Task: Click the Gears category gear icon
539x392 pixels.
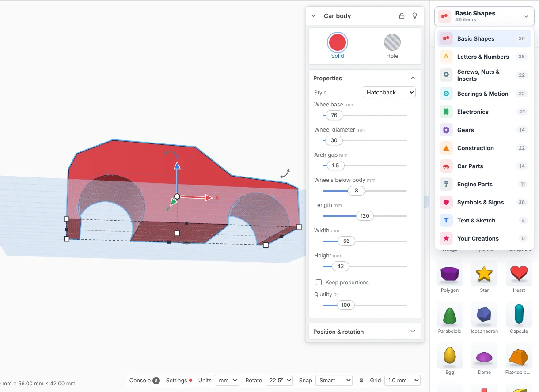Action: tap(446, 130)
